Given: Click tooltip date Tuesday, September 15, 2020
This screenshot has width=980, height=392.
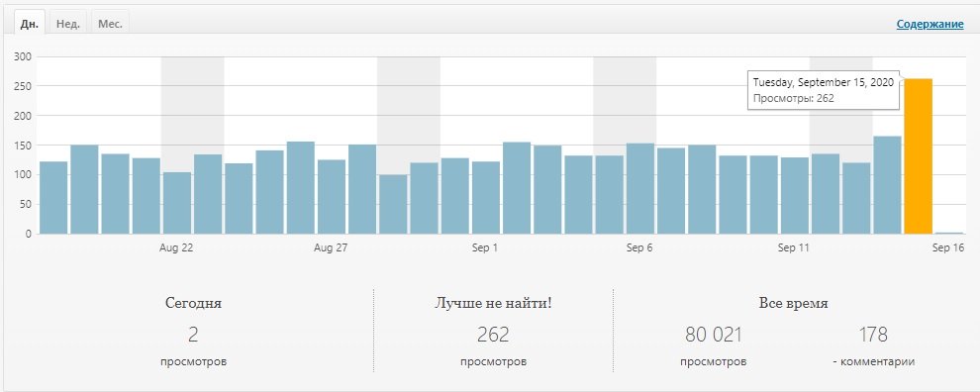Looking at the screenshot, I should click(x=824, y=82).
